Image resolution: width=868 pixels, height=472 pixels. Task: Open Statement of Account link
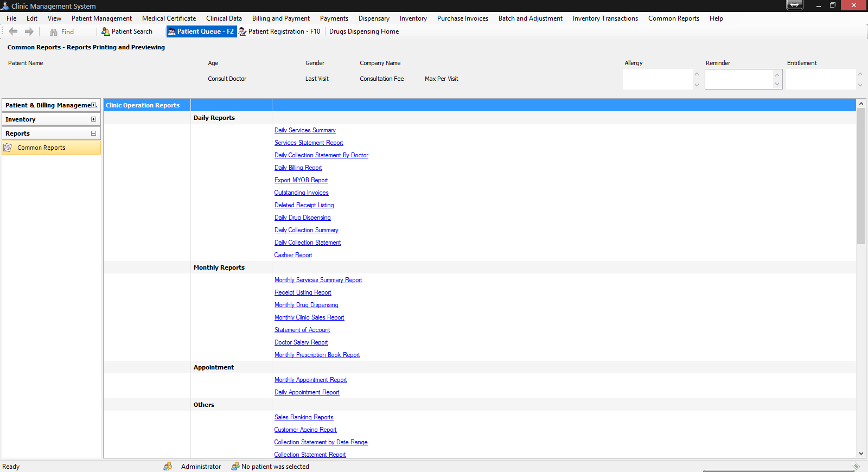coord(302,330)
